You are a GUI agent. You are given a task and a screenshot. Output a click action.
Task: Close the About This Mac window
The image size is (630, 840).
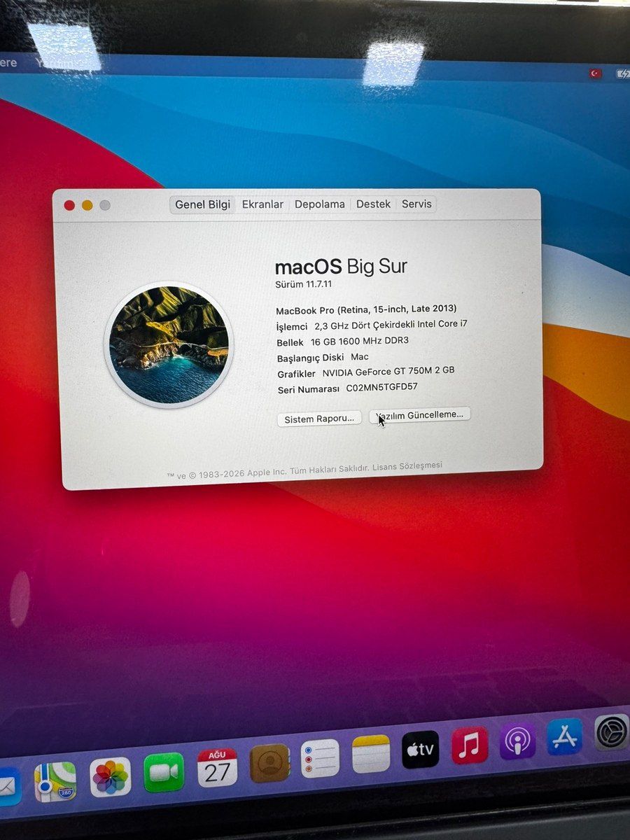click(x=69, y=205)
